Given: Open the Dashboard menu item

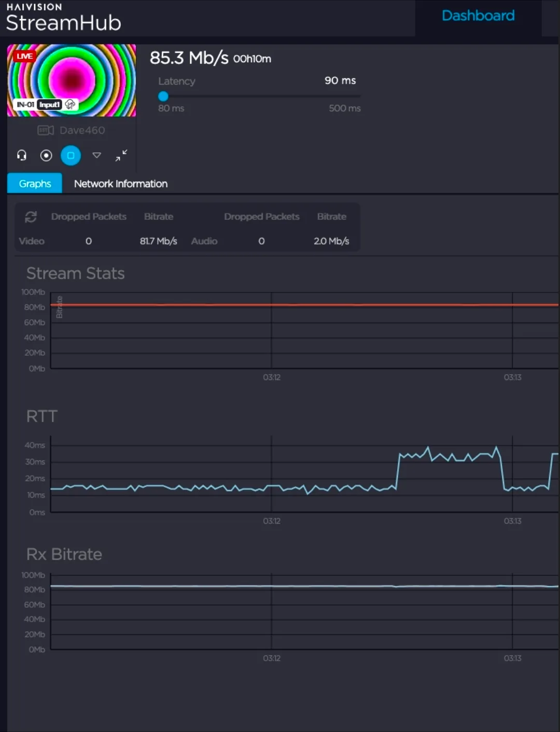Looking at the screenshot, I should 478,16.
